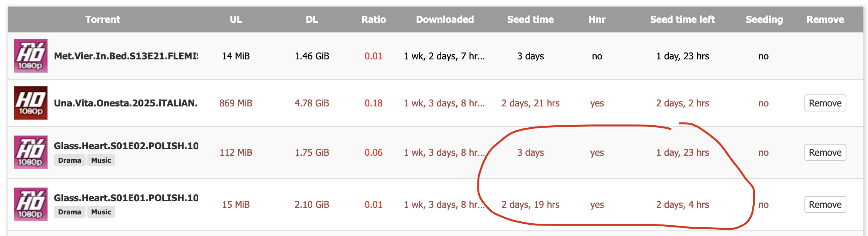Click the Drama tag under Glass.Heart.S01E02
The image size is (868, 236).
coord(69,160)
